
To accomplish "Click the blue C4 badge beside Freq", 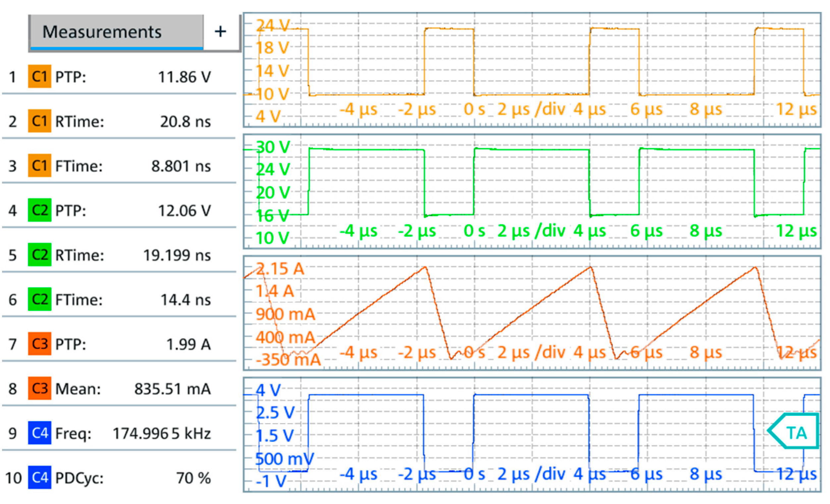I will pyautogui.click(x=39, y=433).
